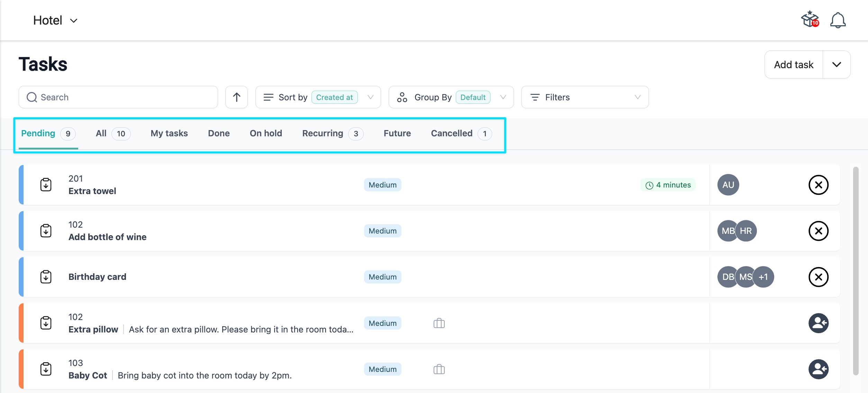The height and width of the screenshot is (393, 868).
Task: Assign user to Baby Cot task
Action: (x=818, y=369)
